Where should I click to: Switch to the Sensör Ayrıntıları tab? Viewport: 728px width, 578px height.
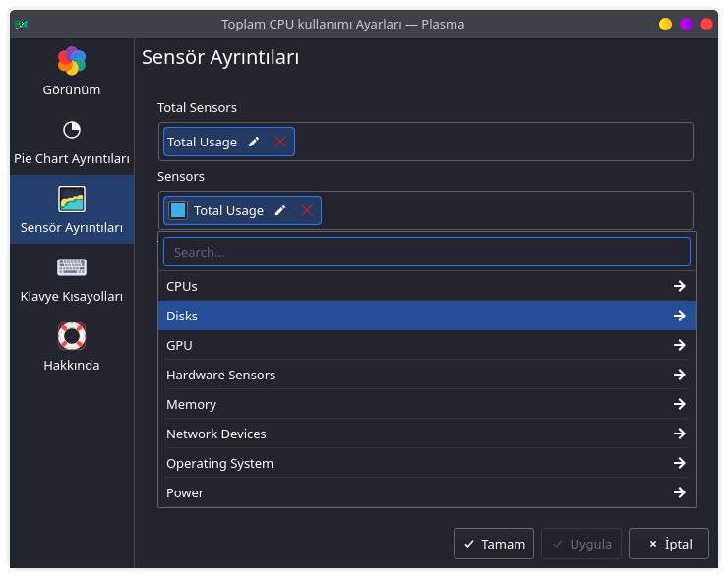coord(72,209)
